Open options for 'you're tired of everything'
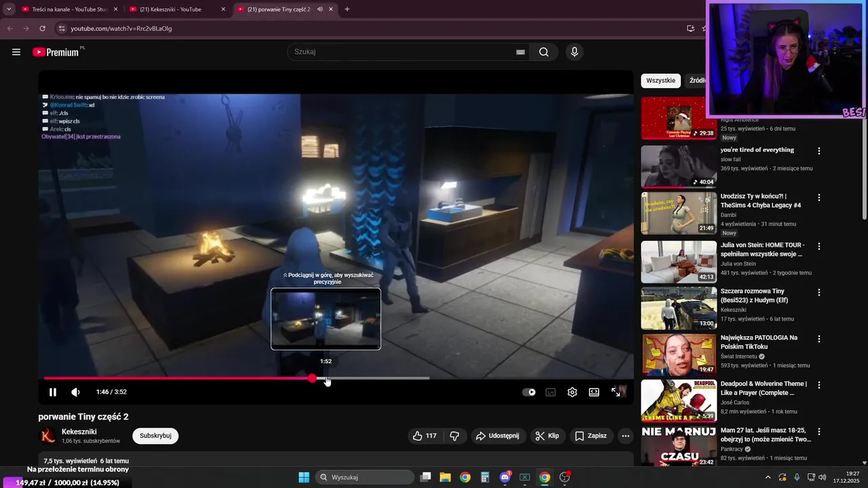868x488 pixels. pyautogui.click(x=819, y=151)
